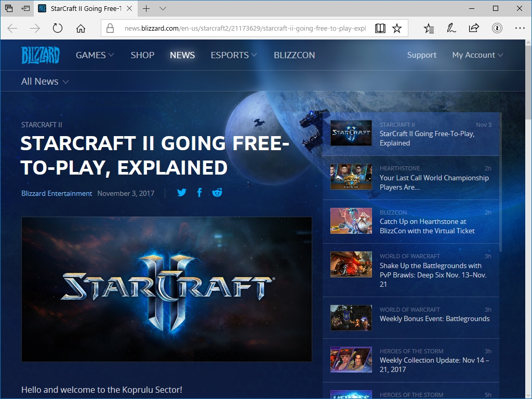532x399 pixels.
Task: Open the NEWS section
Action: click(x=182, y=55)
